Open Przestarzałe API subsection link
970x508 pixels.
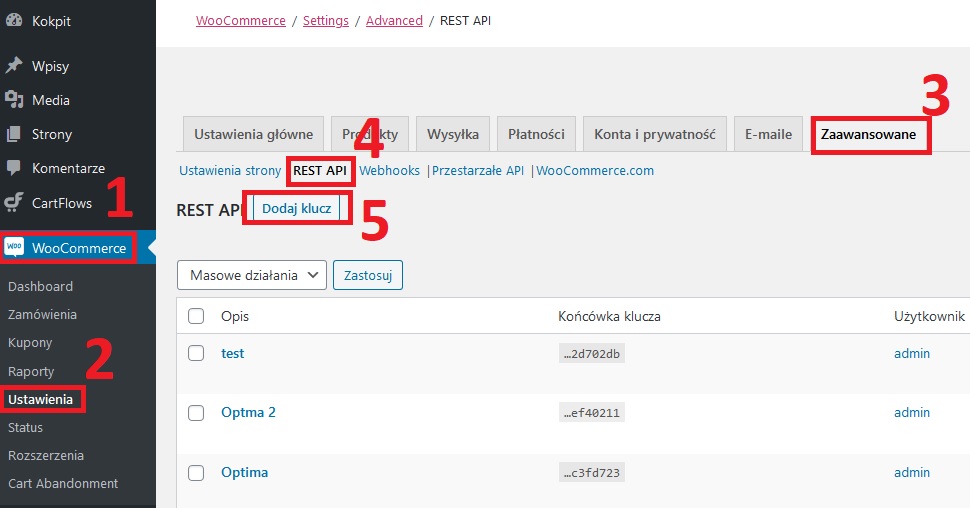click(478, 170)
